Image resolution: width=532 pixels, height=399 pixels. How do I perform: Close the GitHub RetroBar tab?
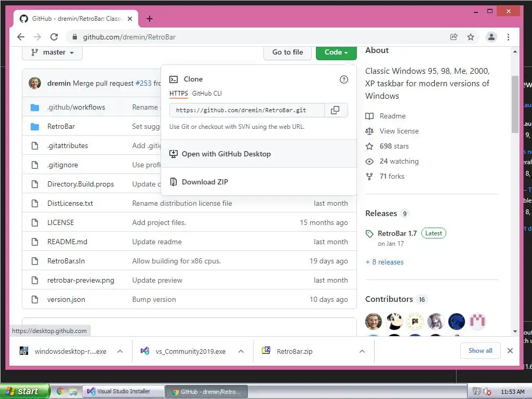click(129, 19)
